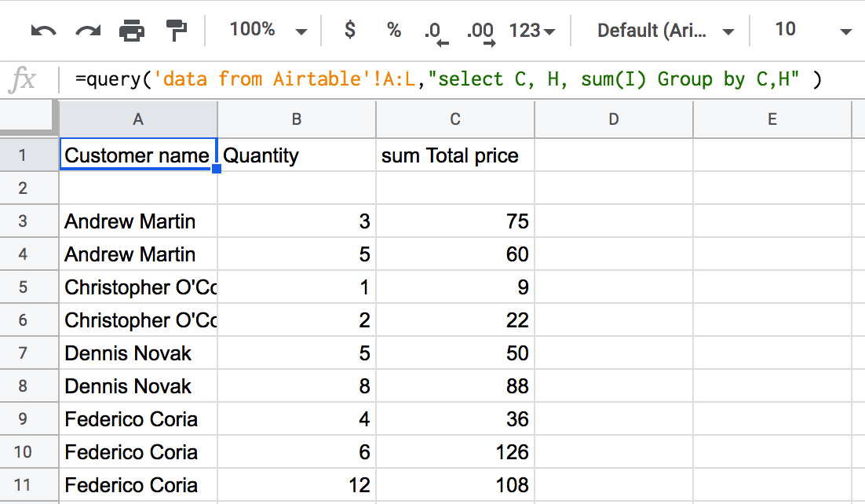Click the Redo arrow icon
The image size is (865, 504).
tap(88, 31)
